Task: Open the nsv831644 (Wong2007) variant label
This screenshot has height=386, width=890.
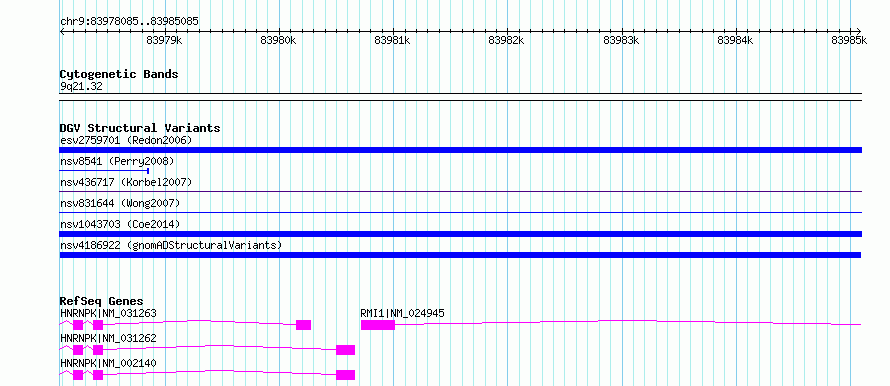Action: click(x=119, y=203)
